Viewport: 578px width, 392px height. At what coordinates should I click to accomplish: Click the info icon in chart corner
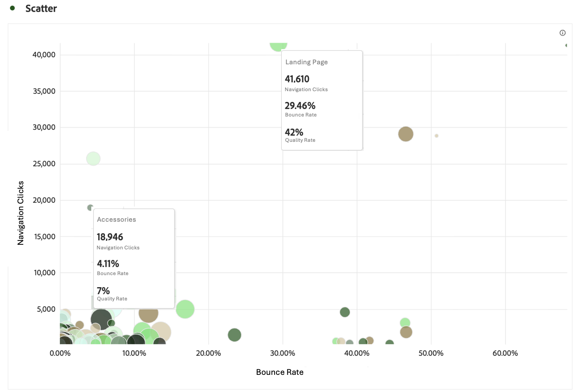click(x=562, y=33)
